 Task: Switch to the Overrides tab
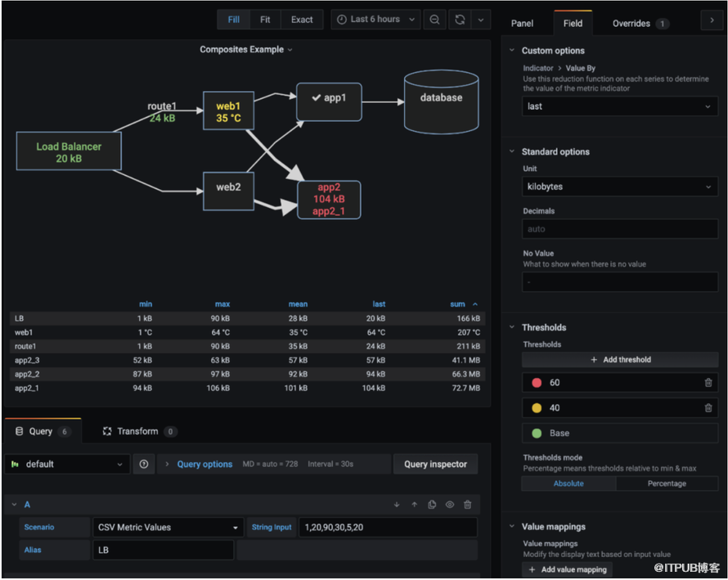[x=640, y=23]
